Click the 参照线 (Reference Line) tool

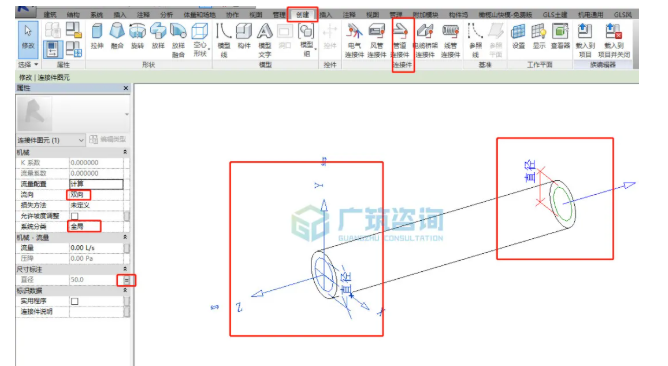pyautogui.click(x=475, y=40)
